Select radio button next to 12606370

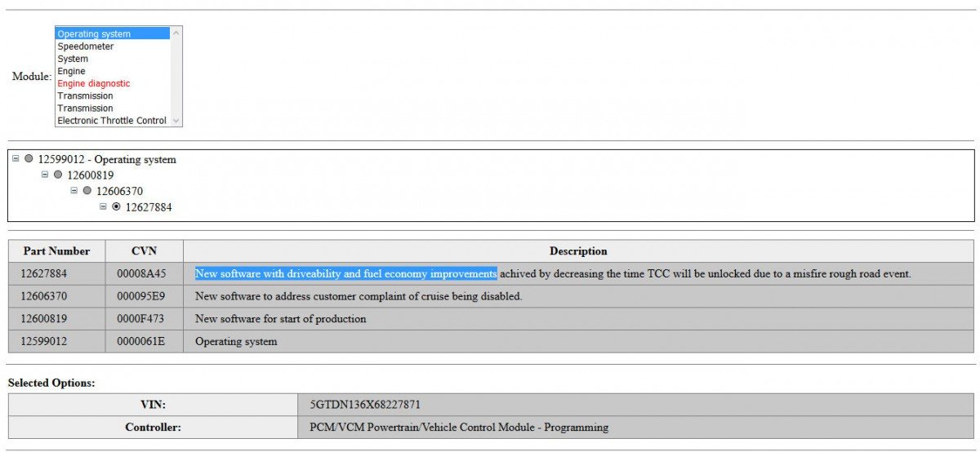pos(87,191)
